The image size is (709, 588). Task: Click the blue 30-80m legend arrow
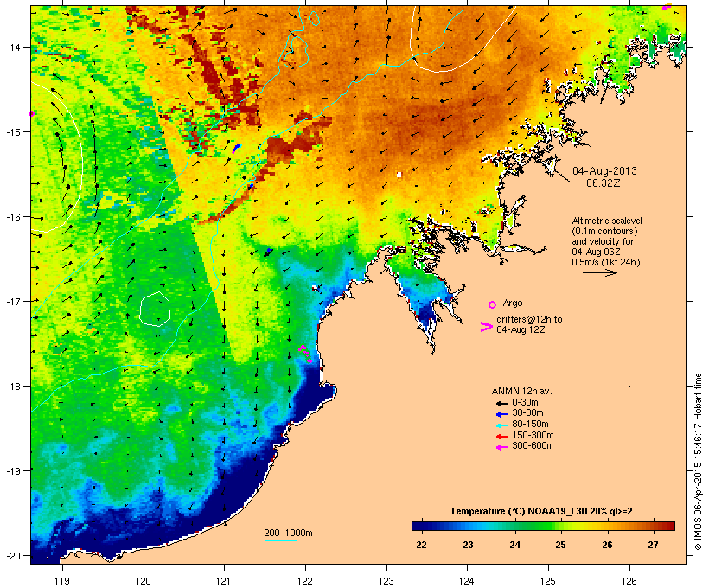(501, 414)
